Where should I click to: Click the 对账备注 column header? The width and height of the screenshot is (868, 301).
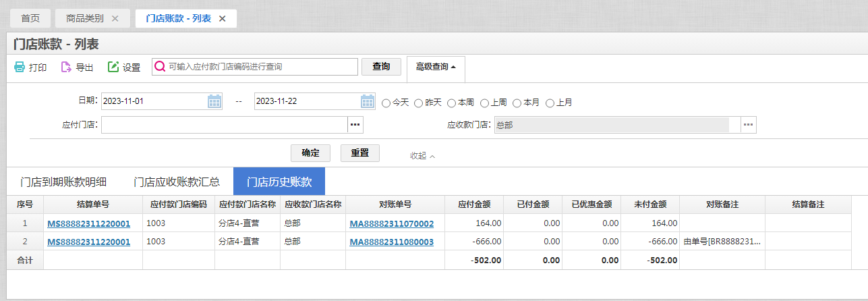(x=722, y=204)
